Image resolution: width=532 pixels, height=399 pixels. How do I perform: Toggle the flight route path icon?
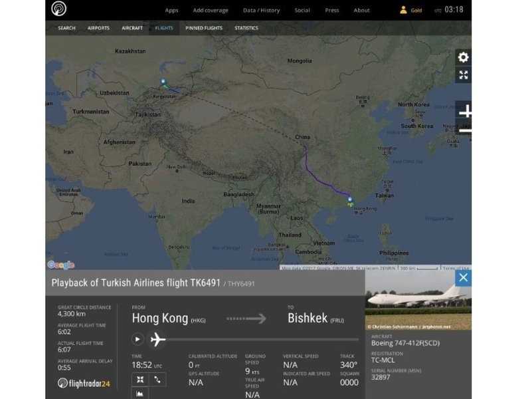[x=158, y=379]
